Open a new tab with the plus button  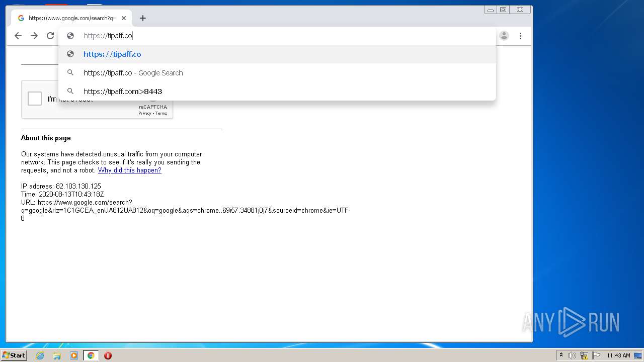[x=143, y=18]
